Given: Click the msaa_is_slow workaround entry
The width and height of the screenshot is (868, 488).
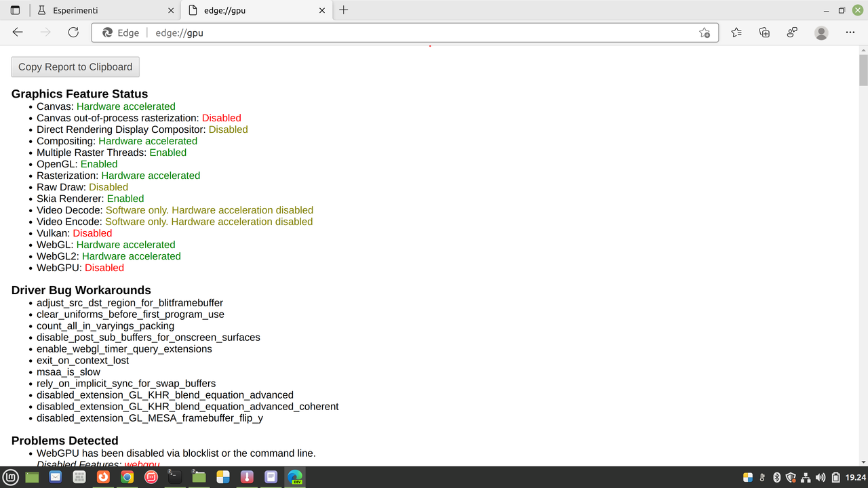Looking at the screenshot, I should pyautogui.click(x=68, y=372).
